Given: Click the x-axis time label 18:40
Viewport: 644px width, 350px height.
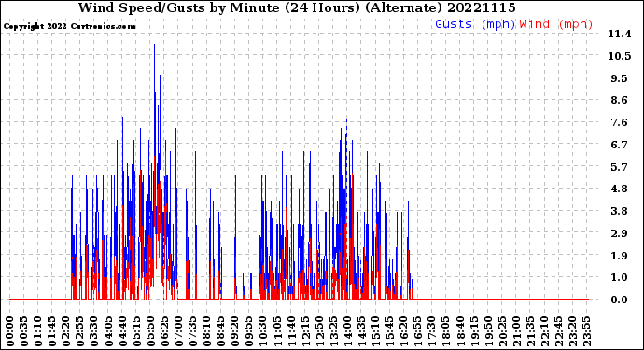Looking at the screenshot, I should (x=459, y=331).
